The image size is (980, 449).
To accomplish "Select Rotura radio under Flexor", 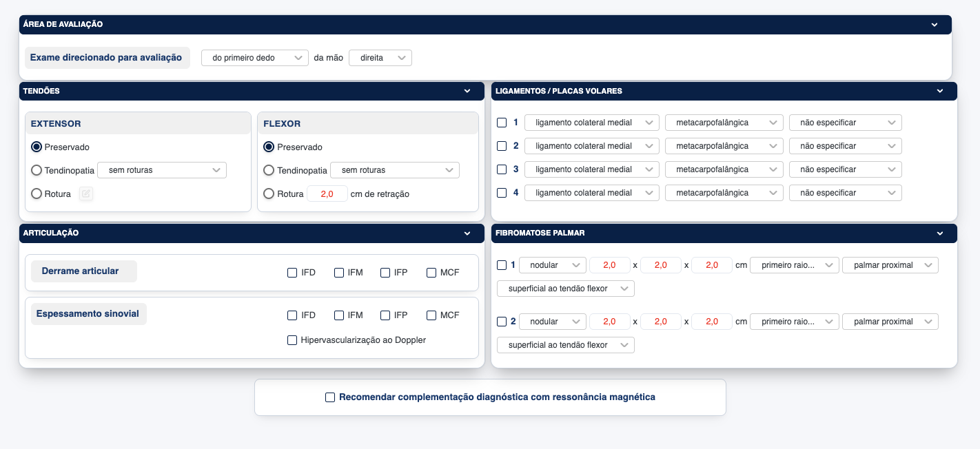I will pos(269,194).
